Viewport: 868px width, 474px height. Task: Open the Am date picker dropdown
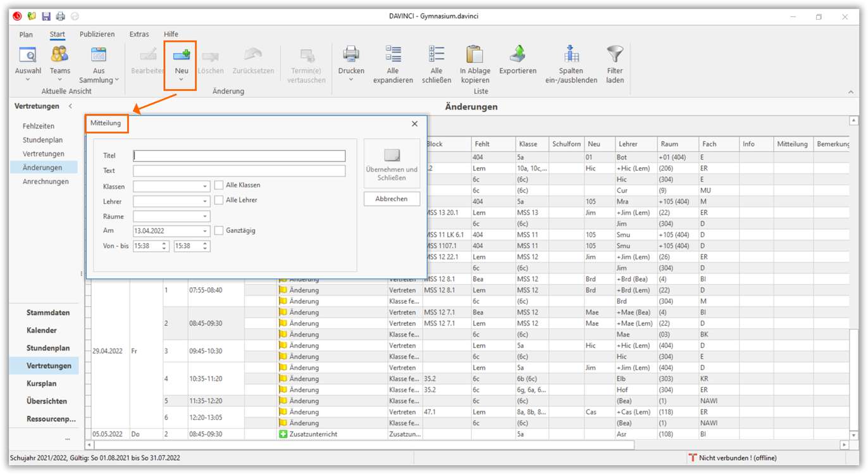coord(205,232)
